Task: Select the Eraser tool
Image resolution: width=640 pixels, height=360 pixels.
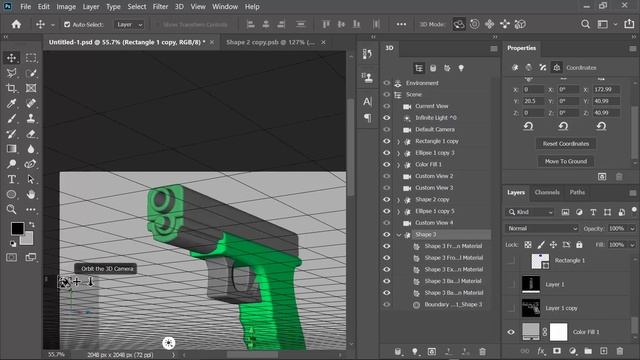Action: pyautogui.click(x=31, y=134)
